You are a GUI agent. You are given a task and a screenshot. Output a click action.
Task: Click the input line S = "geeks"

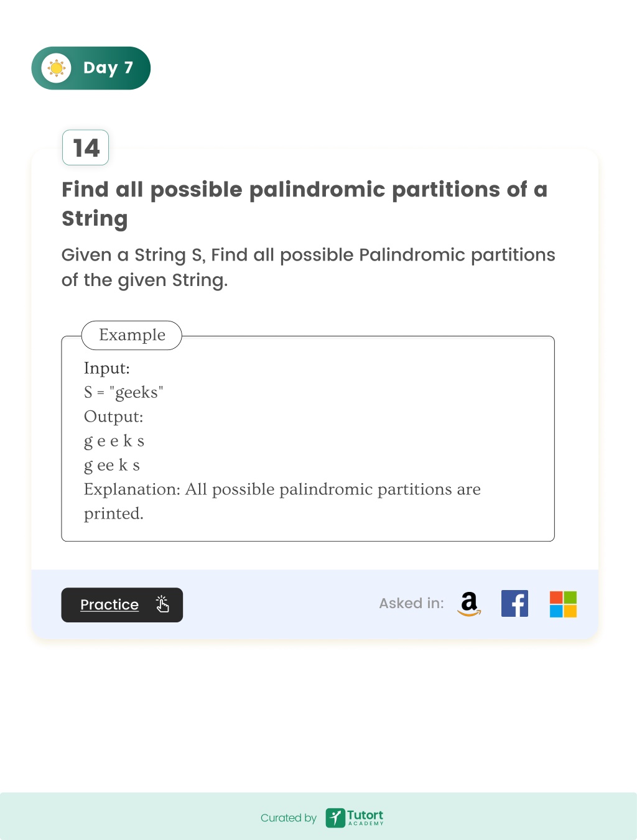(x=124, y=392)
